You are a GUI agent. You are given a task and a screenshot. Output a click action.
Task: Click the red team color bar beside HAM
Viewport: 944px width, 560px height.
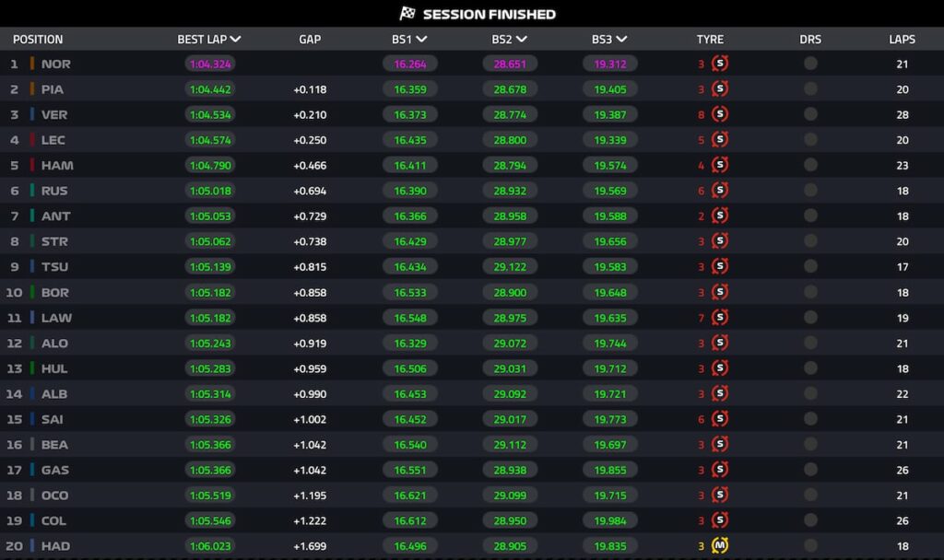click(32, 165)
